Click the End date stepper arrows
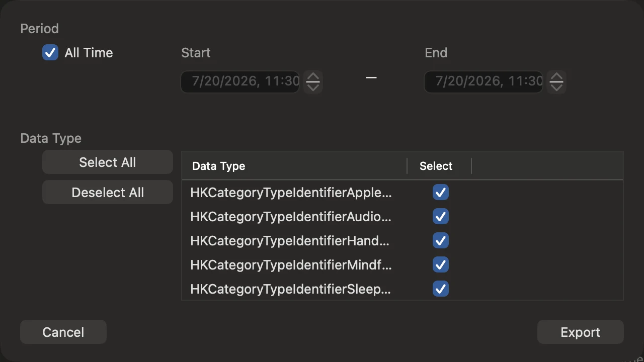This screenshot has height=362, width=644. point(556,81)
